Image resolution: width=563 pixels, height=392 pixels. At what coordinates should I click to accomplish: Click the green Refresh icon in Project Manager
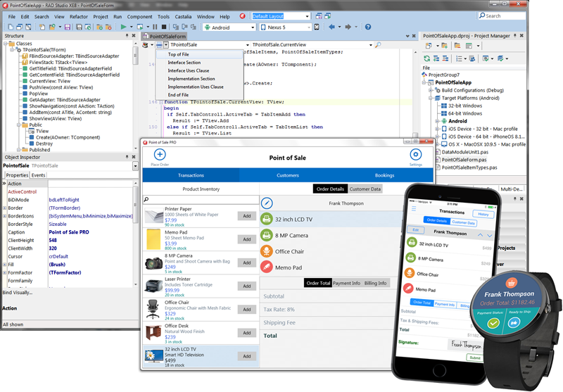point(426,58)
